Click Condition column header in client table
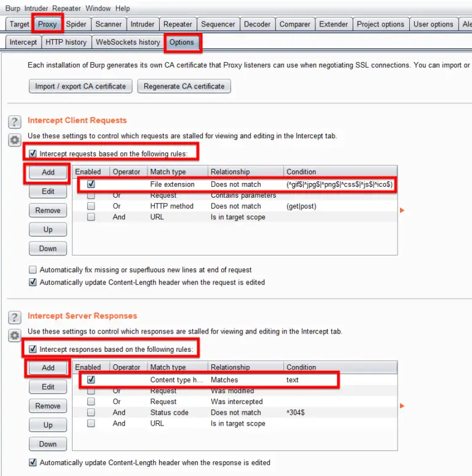472x476 pixels. pyautogui.click(x=340, y=171)
